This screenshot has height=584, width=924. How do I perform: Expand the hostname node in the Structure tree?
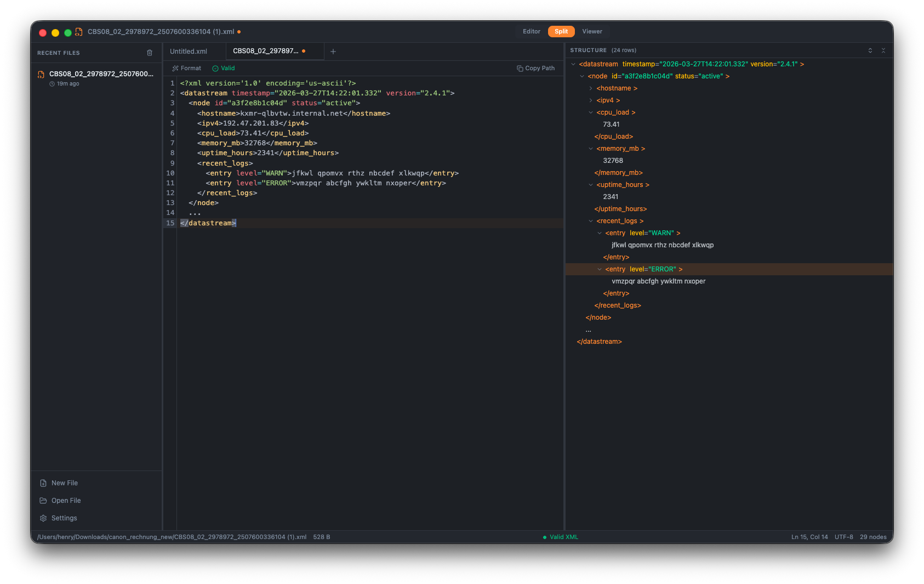591,88
